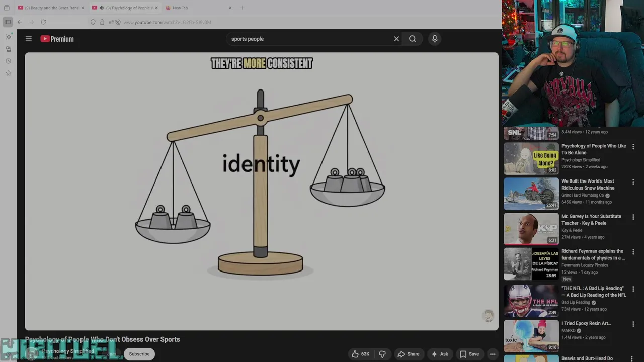Open more actions three-dot button under video
This screenshot has width=644, height=362.
(493, 354)
